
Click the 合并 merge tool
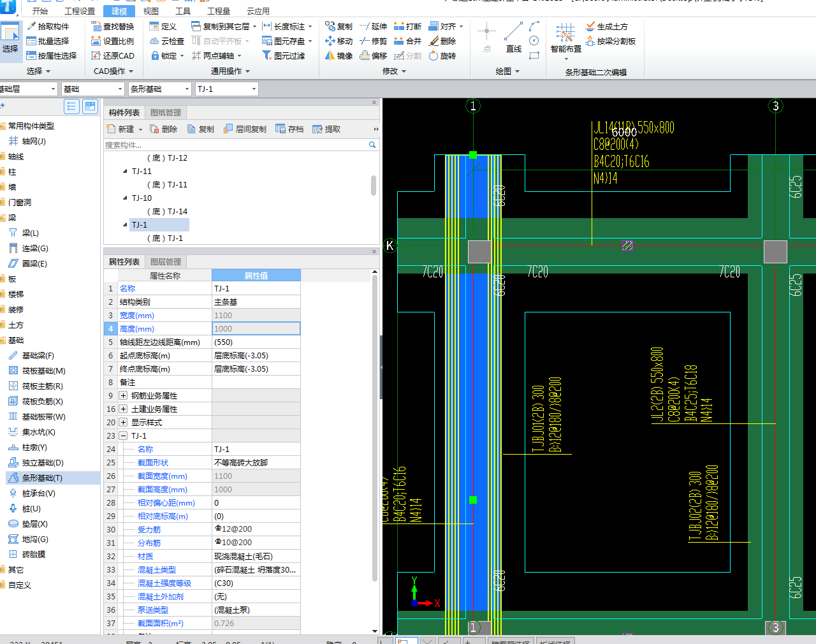pos(407,41)
